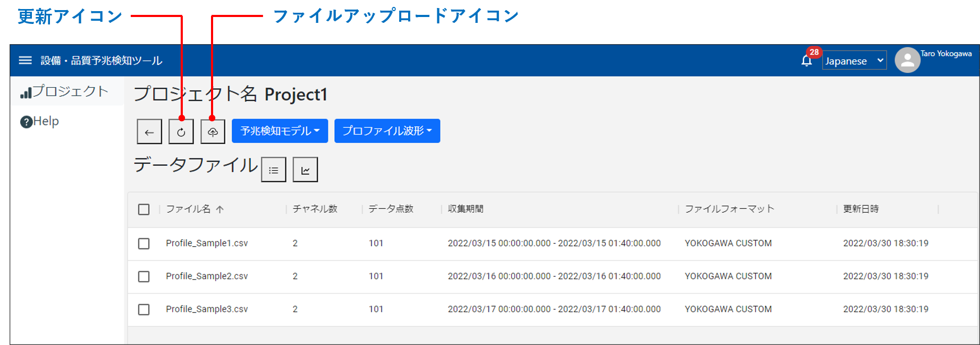Click file name Profile_Sample2.csv
Screen dimensions: 980x345
[x=207, y=276]
